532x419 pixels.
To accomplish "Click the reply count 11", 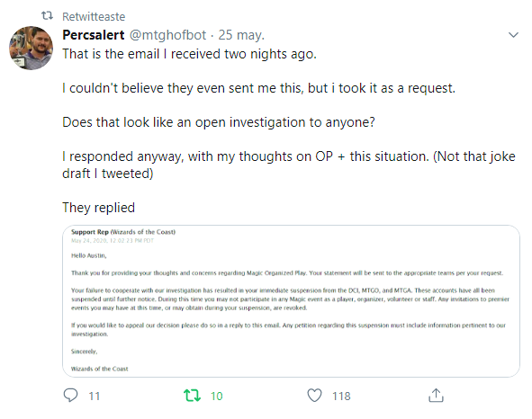I will click(95, 396).
